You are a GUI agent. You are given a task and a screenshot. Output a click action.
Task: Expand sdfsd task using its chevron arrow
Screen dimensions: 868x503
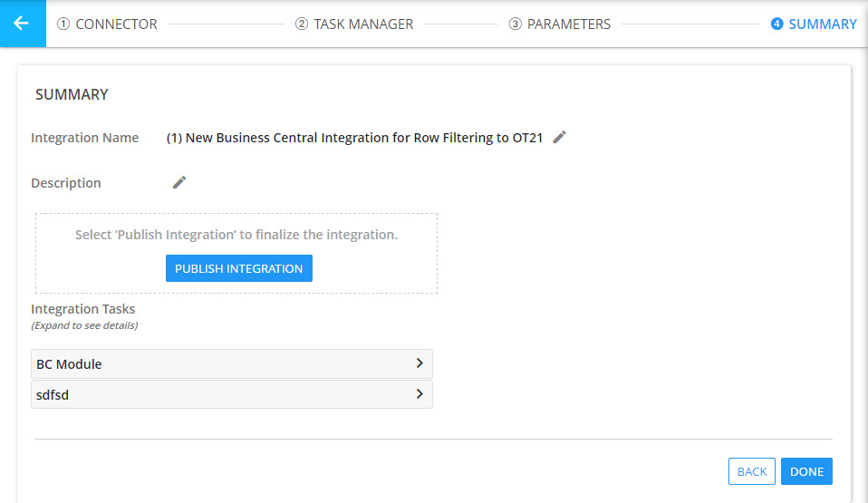(420, 394)
